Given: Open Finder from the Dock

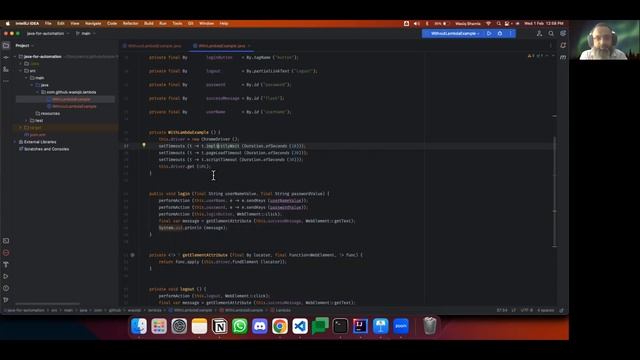Looking at the screenshot, I should 139,326.
